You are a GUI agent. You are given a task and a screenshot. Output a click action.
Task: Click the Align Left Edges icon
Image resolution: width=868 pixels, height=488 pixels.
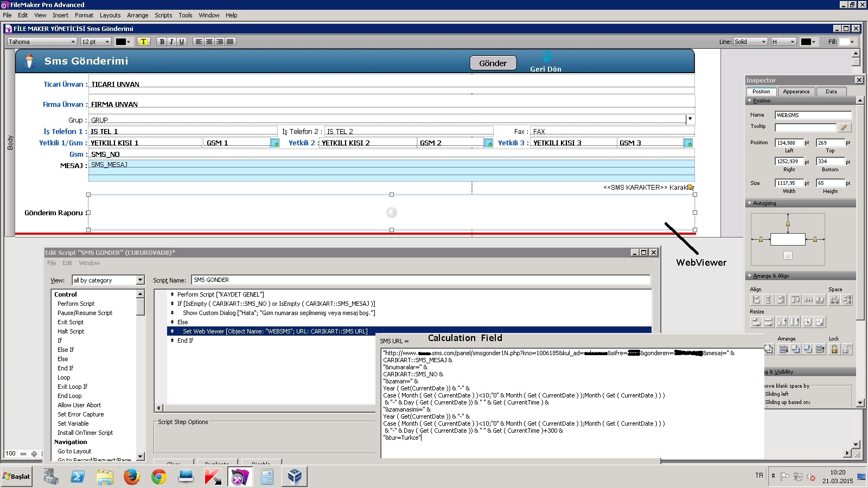click(755, 300)
